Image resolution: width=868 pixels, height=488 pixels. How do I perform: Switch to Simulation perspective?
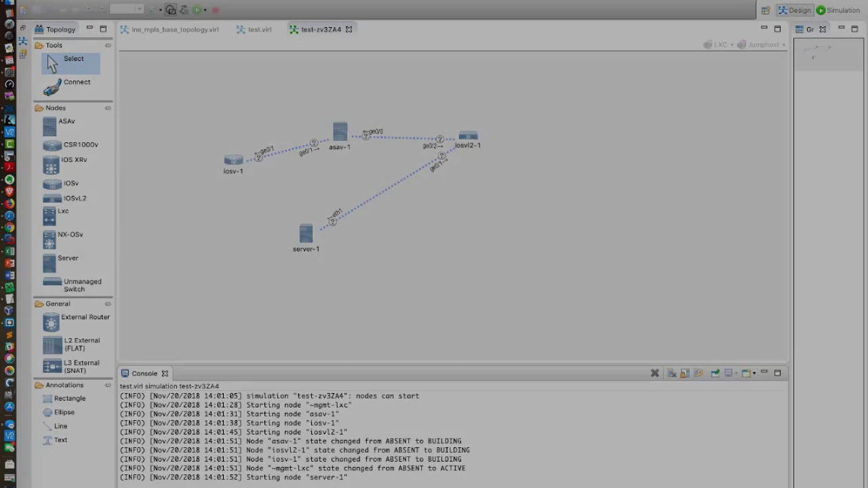838,10
